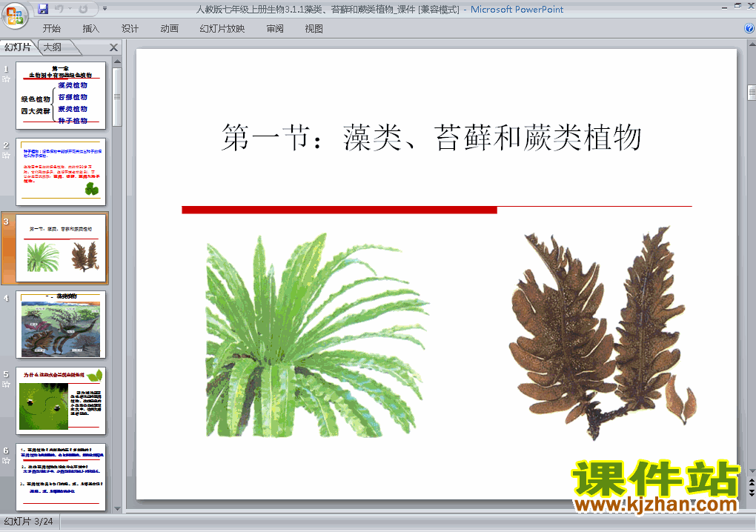The image size is (756, 532).
Task: Open the 视图 ribbon tab
Action: coord(314,28)
